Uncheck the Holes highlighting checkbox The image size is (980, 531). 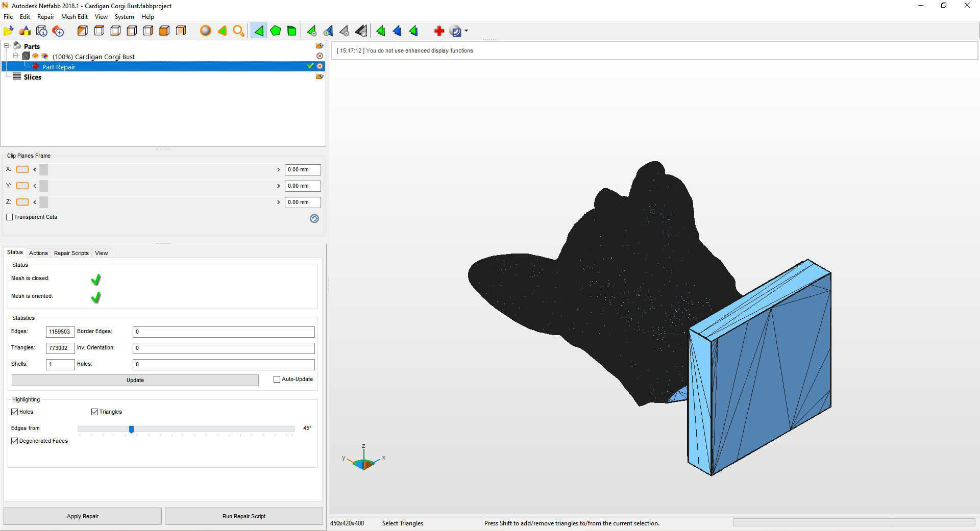pos(15,412)
